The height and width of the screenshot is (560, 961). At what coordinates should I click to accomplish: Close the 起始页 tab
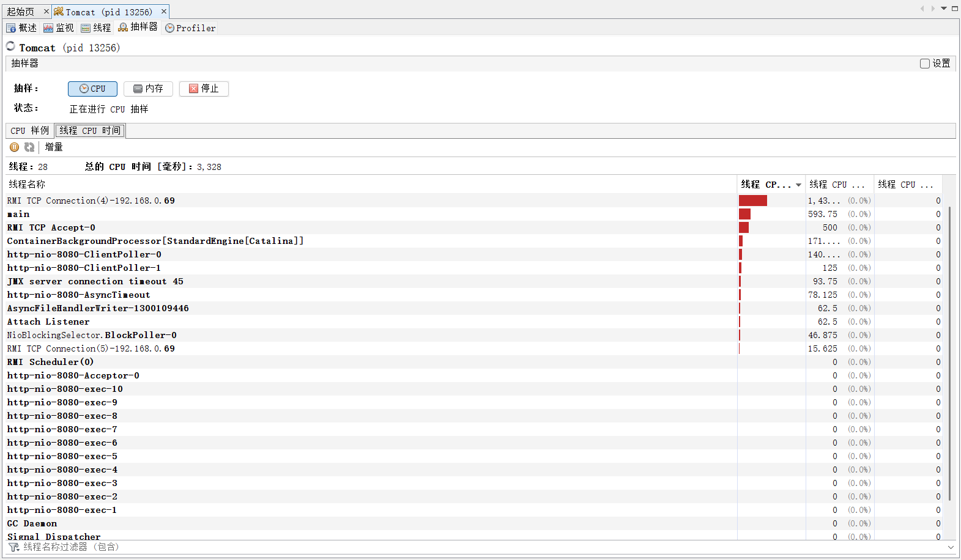46,12
